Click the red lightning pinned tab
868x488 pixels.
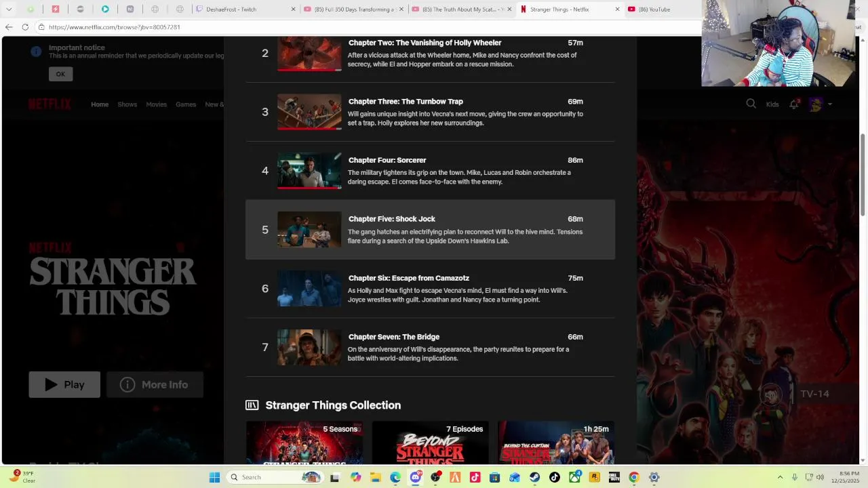click(x=56, y=9)
